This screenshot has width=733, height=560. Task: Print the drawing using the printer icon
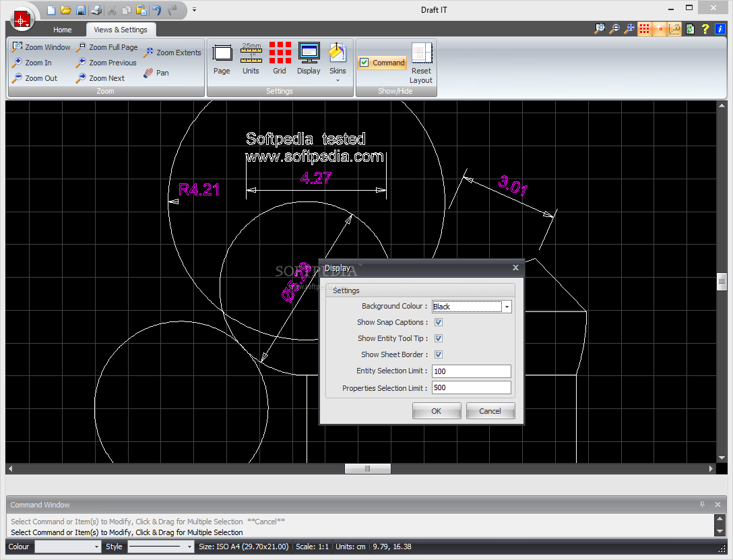[97, 10]
